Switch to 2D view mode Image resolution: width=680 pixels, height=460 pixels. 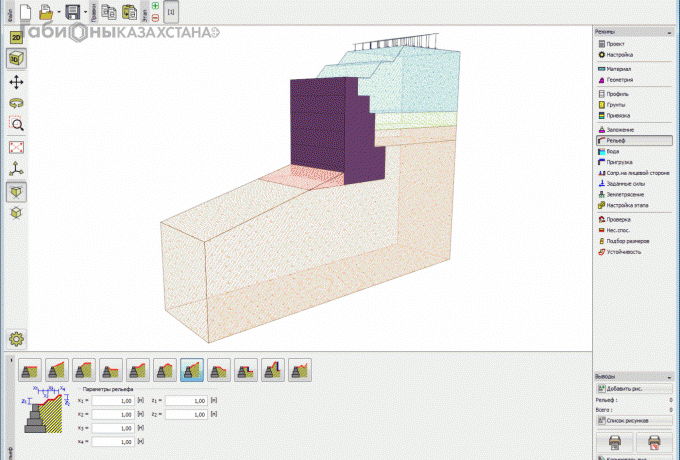17,36
